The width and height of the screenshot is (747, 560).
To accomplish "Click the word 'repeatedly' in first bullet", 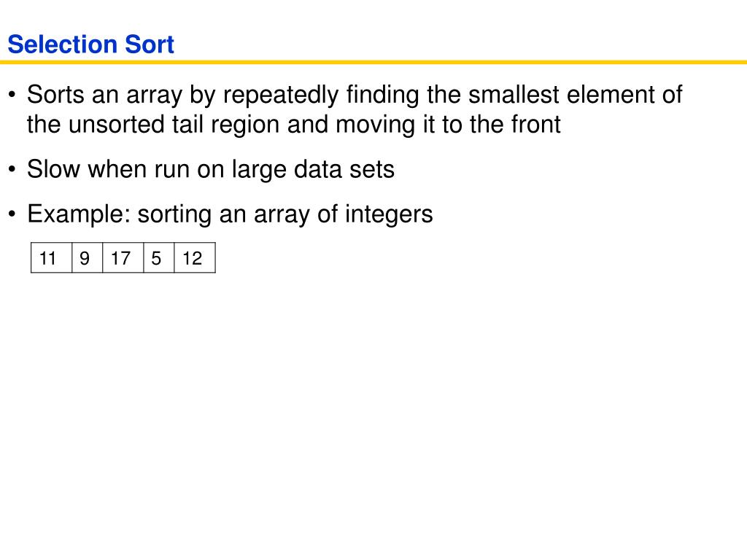I will (x=281, y=96).
